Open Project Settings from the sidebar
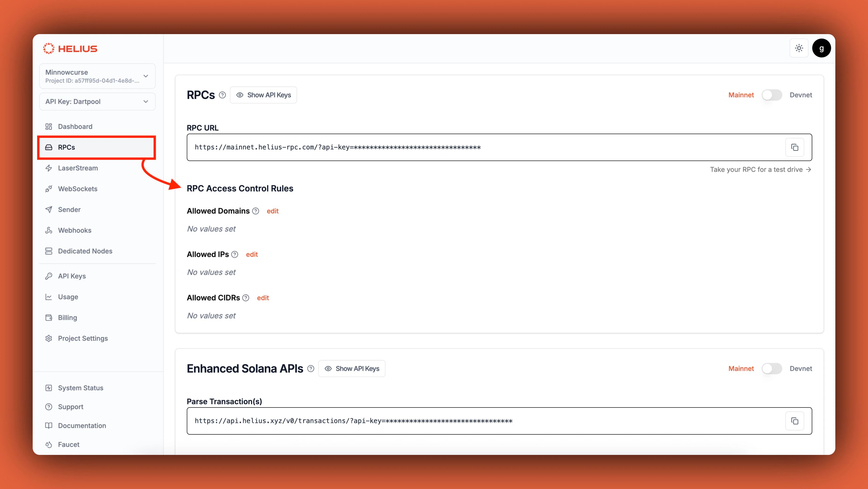The width and height of the screenshot is (868, 489). (x=83, y=338)
